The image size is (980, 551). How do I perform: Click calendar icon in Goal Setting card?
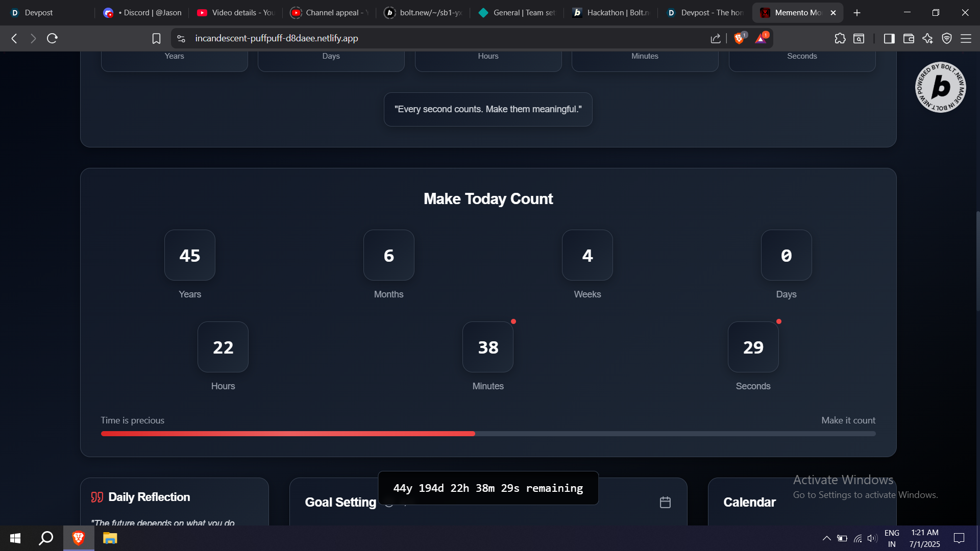pos(665,502)
